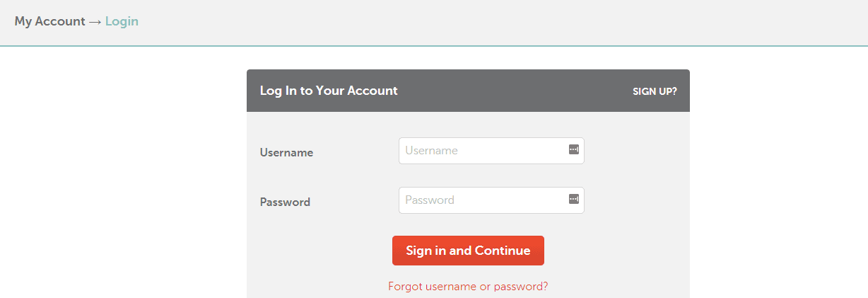Recover credentials via the red Forgot link

[468, 287]
